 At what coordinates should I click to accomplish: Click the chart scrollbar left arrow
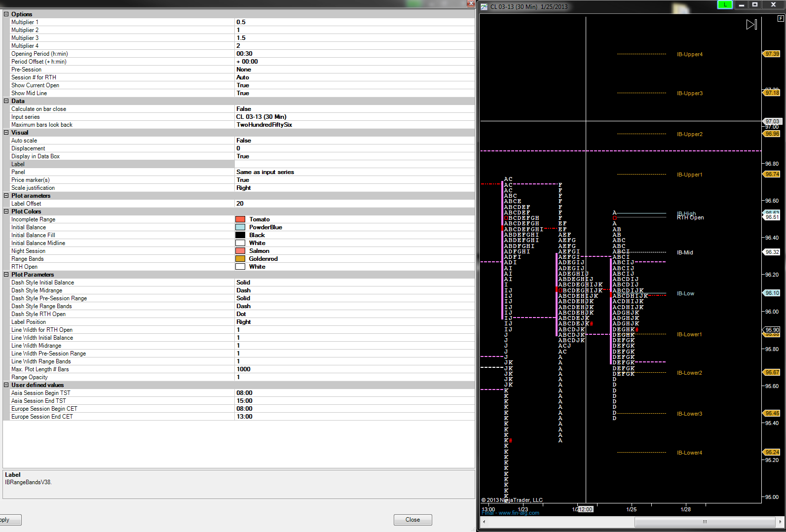(484, 521)
